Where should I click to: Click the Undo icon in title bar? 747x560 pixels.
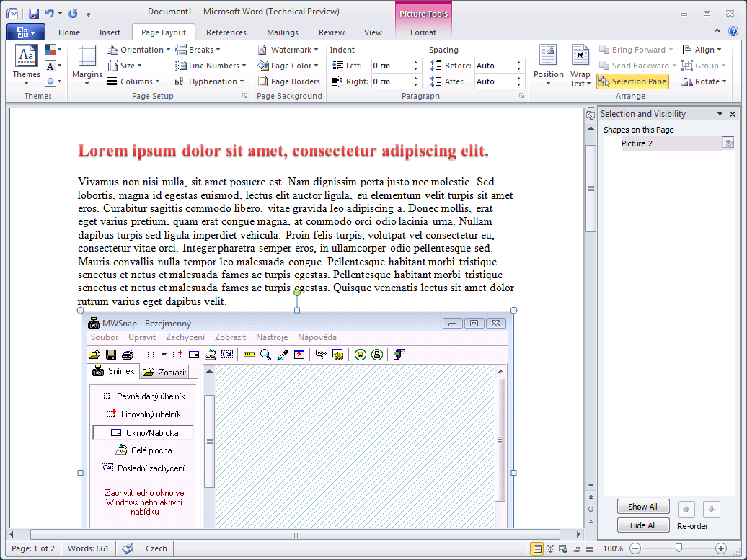(50, 13)
